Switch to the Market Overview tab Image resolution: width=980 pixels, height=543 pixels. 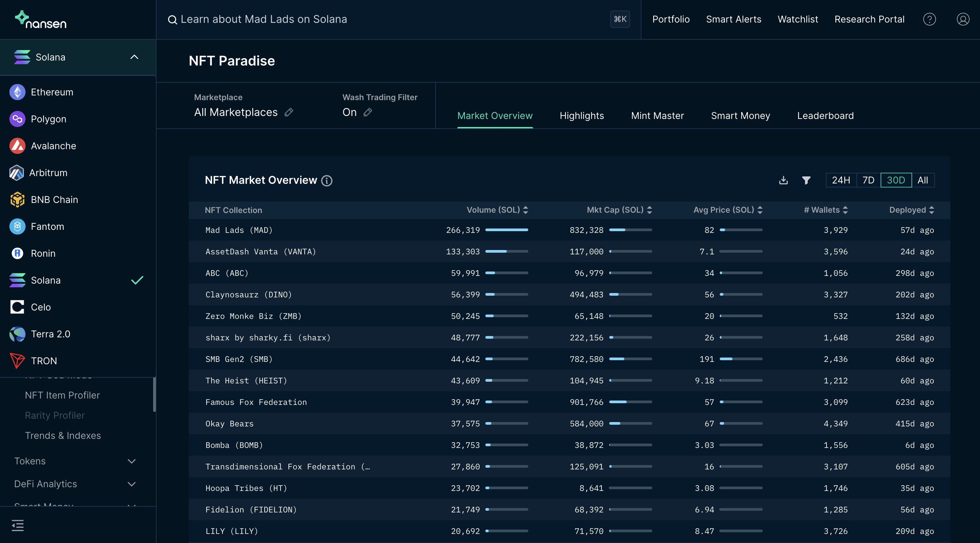(x=495, y=116)
